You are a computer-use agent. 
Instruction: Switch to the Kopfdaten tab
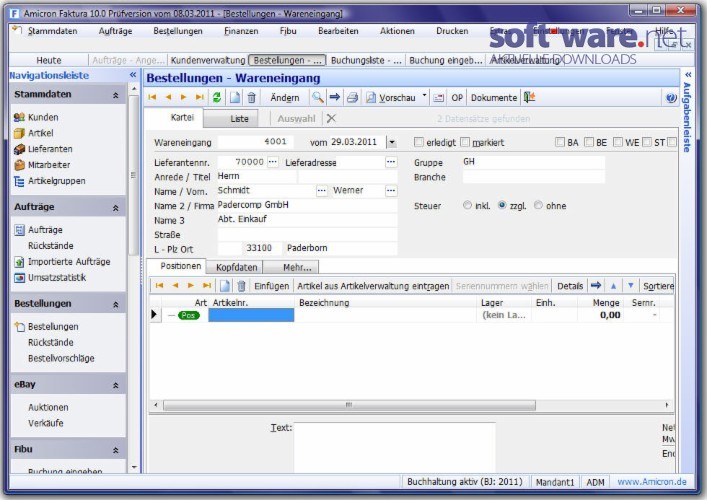coord(234,267)
